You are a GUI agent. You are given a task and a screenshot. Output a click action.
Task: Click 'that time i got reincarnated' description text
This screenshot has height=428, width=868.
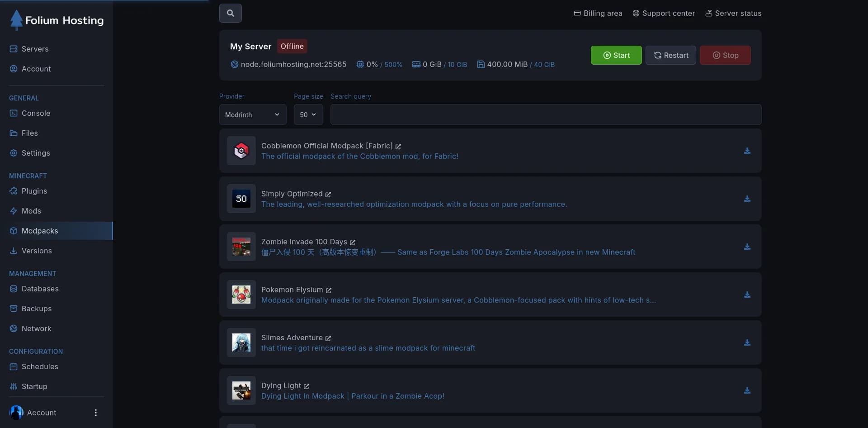coord(368,348)
